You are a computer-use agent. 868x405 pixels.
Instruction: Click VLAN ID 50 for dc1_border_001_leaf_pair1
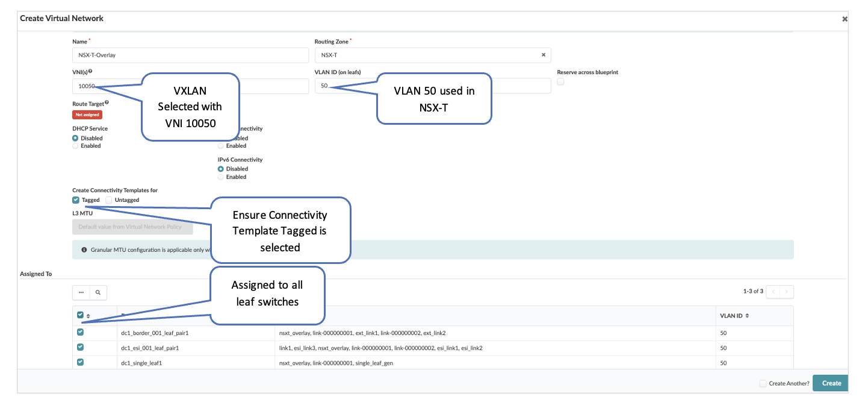755,333
